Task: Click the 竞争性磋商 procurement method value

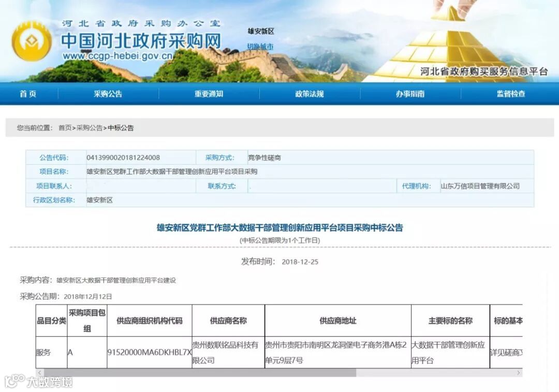Action: pyautogui.click(x=264, y=157)
